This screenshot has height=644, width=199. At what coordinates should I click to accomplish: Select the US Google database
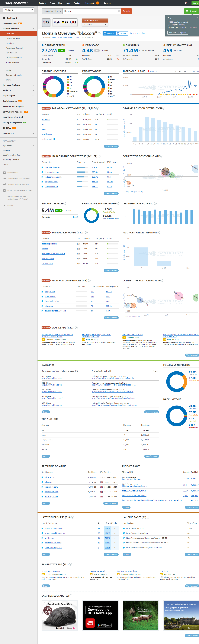click(x=46, y=23)
